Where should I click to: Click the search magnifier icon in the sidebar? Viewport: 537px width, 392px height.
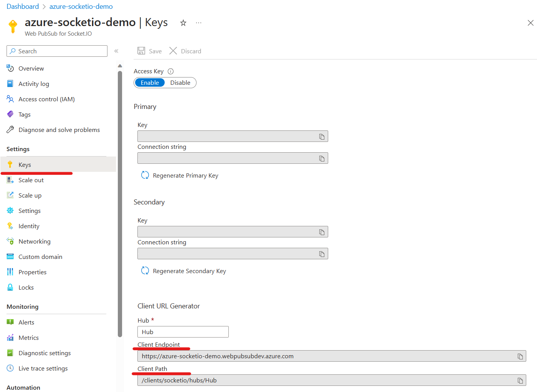(x=13, y=51)
